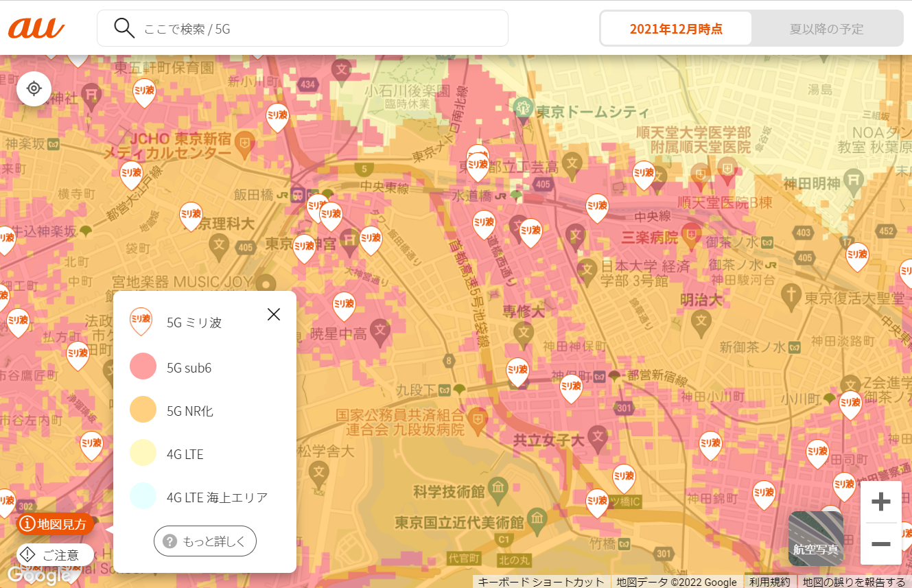Click ミリ波 pin above 一ツ橋IC
This screenshot has height=588, width=912.
tap(624, 478)
